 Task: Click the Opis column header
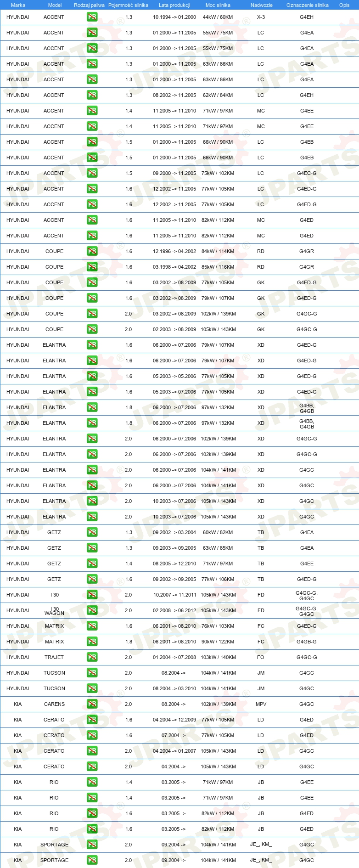click(x=344, y=5)
